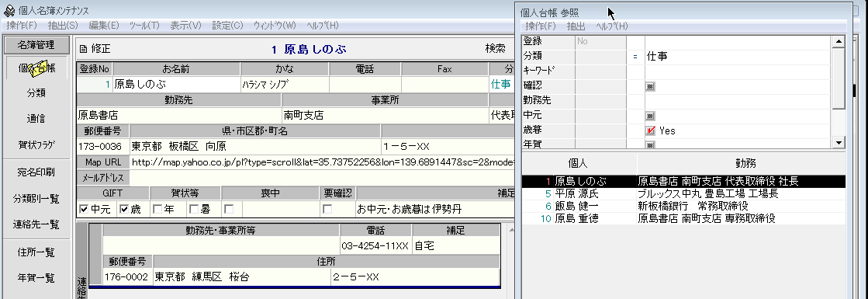Toggle the 年賀 filter checkbox in 参照 window
This screenshot has height=299, width=868.
(651, 144)
